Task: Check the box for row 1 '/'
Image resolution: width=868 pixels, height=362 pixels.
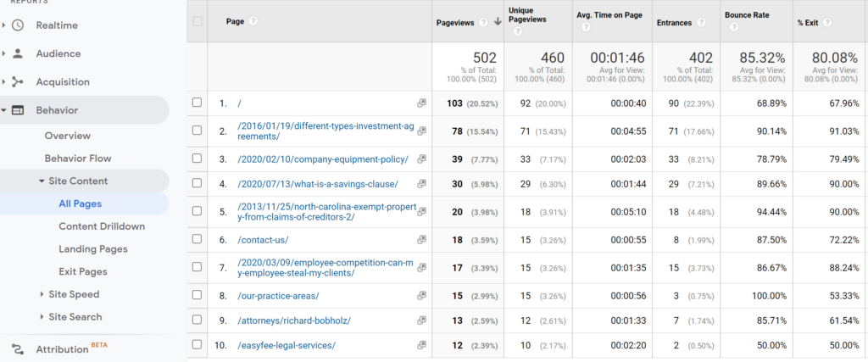Action: pos(197,103)
